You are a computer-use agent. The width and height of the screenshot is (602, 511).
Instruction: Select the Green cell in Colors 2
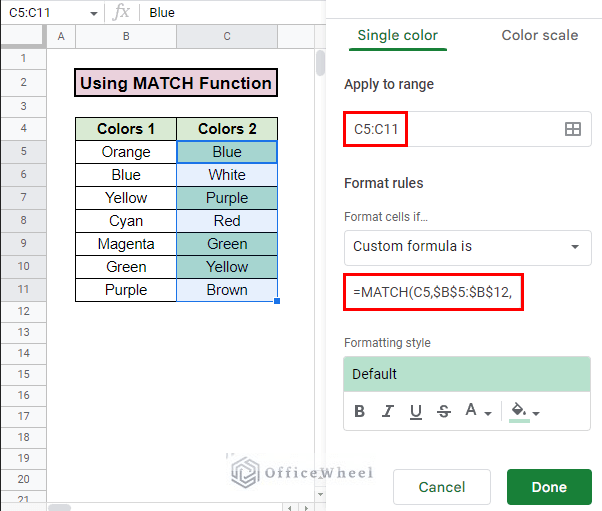(227, 244)
